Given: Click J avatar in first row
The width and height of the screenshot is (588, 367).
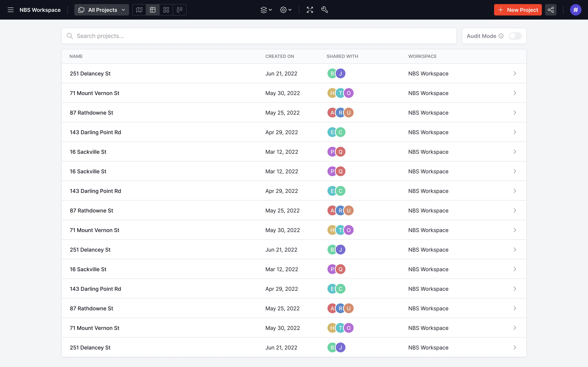Looking at the screenshot, I should point(340,74).
